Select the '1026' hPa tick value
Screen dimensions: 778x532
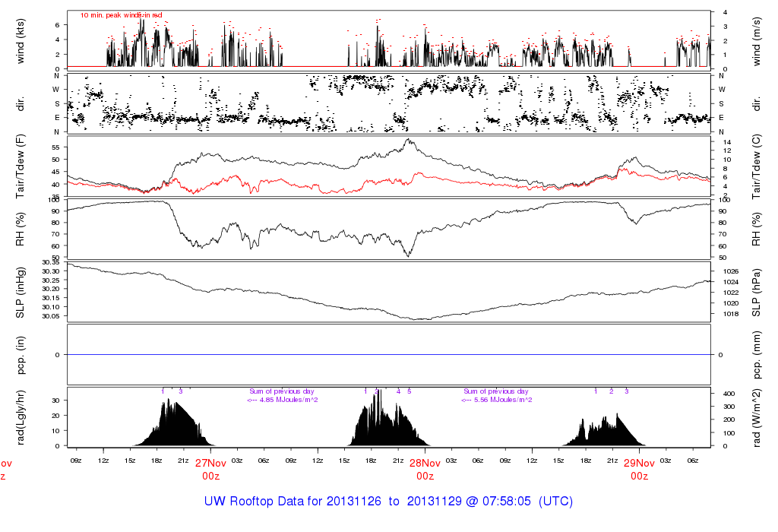[731, 271]
